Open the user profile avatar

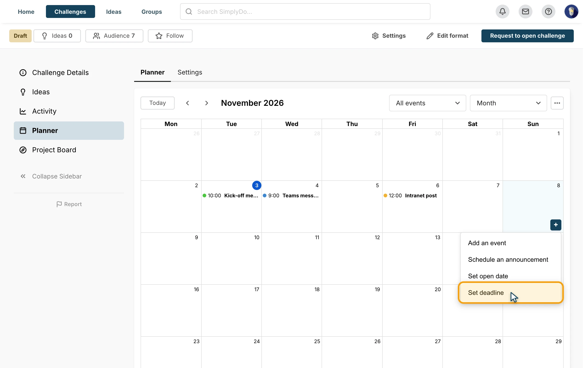tap(571, 11)
